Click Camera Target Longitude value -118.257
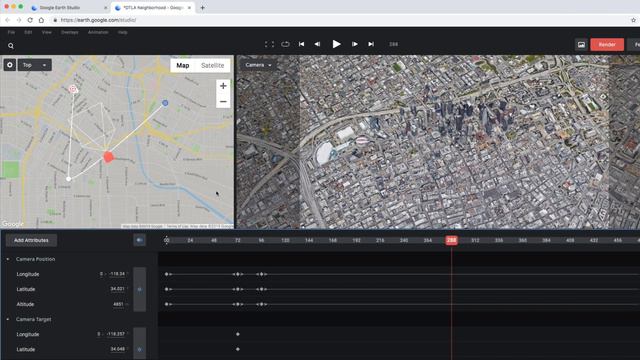Viewport: 640px width, 360px height. pyautogui.click(x=116, y=334)
